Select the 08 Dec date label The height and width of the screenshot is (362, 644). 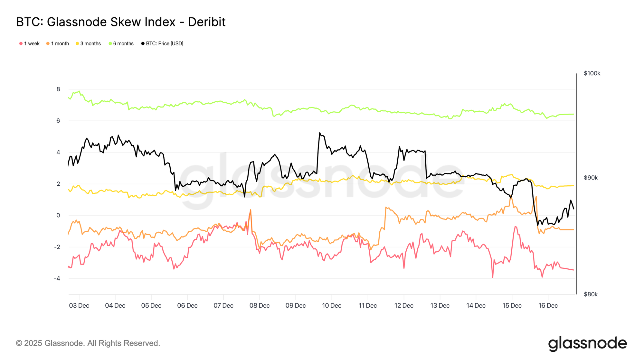tap(260, 306)
